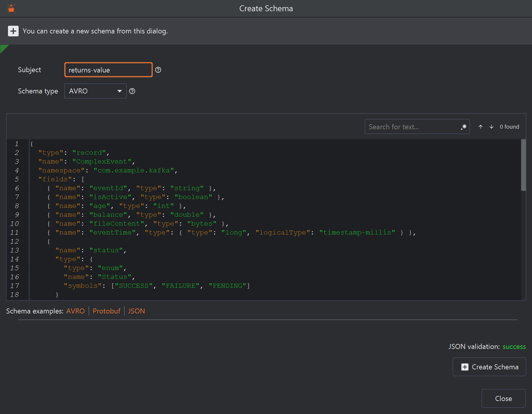Click "enum" type value on line 15
Image resolution: width=532 pixels, height=414 pixels.
(x=110, y=268)
